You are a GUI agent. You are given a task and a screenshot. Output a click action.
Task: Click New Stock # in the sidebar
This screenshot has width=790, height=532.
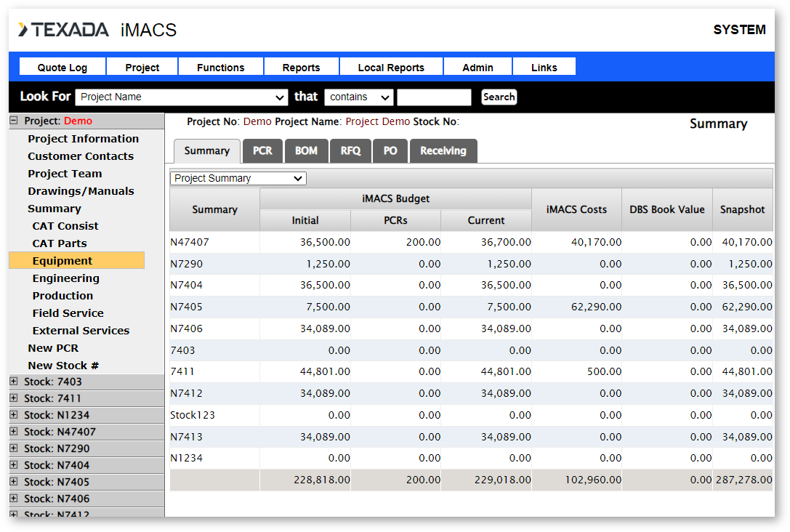coord(63,366)
